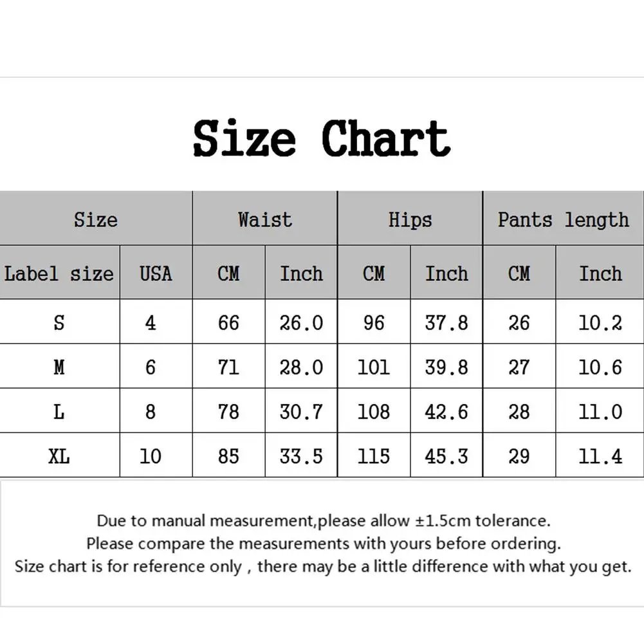Click pants length value 10.2 inch
The height and width of the screenshot is (644, 644).
(600, 322)
